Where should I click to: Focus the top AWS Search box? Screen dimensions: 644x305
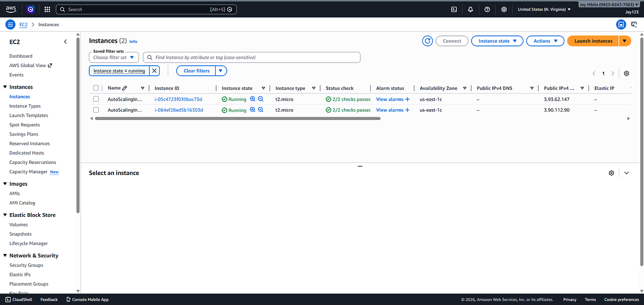point(146,9)
